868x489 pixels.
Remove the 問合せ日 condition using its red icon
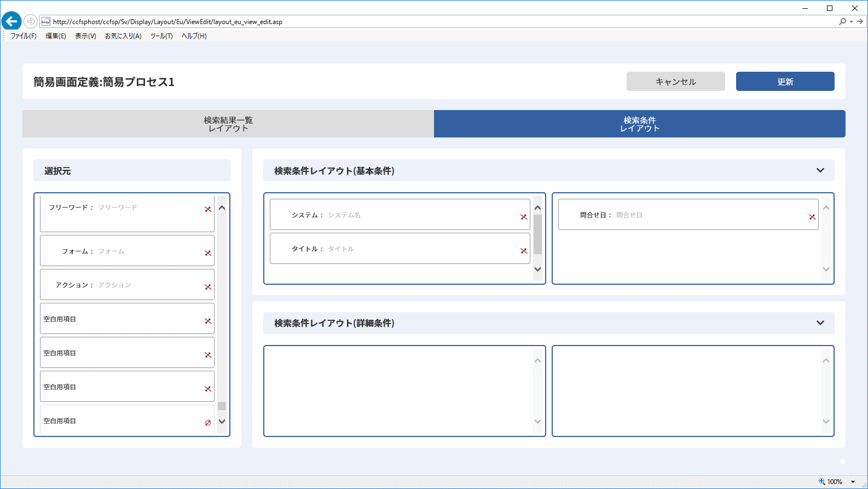point(812,217)
